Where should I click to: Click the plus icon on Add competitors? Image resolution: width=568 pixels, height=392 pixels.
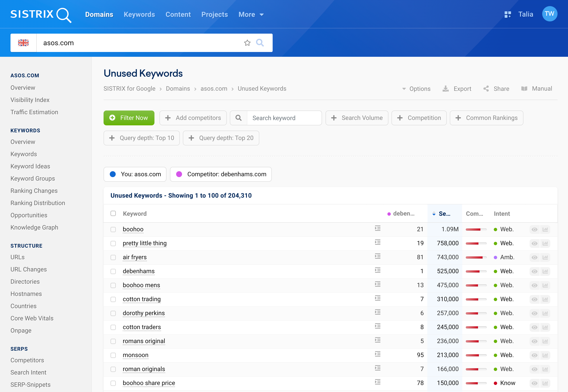coord(168,118)
